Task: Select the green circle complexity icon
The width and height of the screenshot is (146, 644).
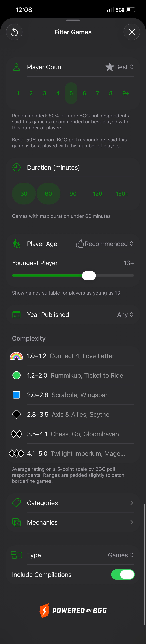Action: pyautogui.click(x=16, y=375)
